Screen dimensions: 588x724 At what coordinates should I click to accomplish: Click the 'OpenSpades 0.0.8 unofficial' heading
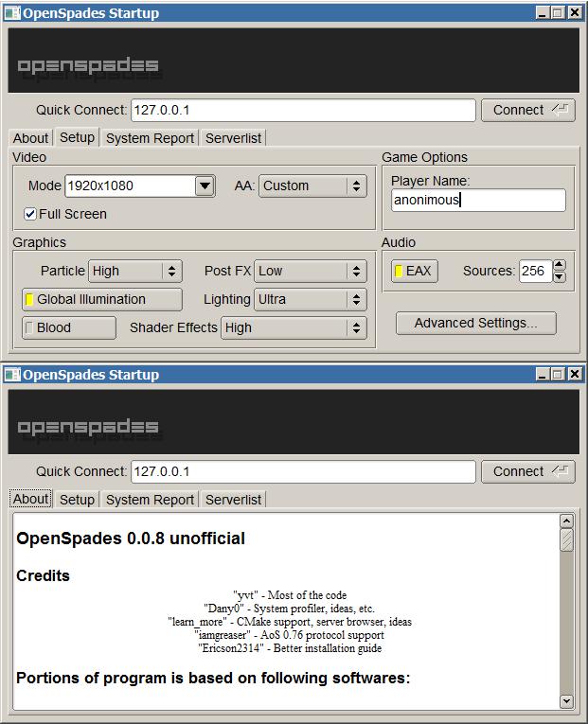click(131, 539)
